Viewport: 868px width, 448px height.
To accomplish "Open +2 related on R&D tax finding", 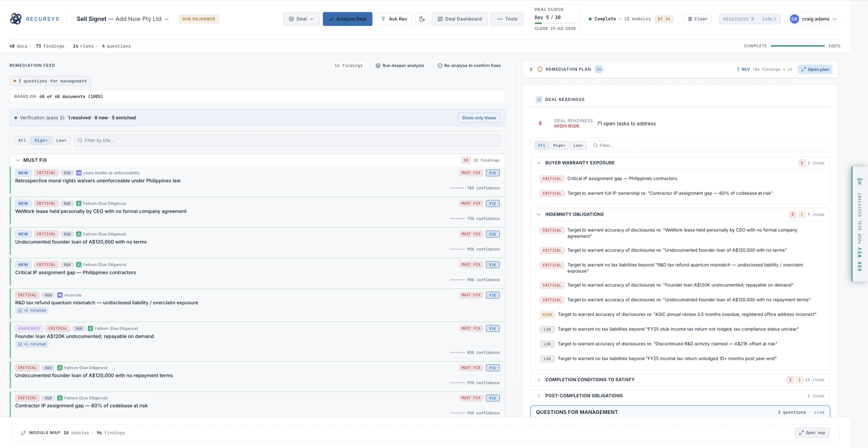I will pos(32,311).
